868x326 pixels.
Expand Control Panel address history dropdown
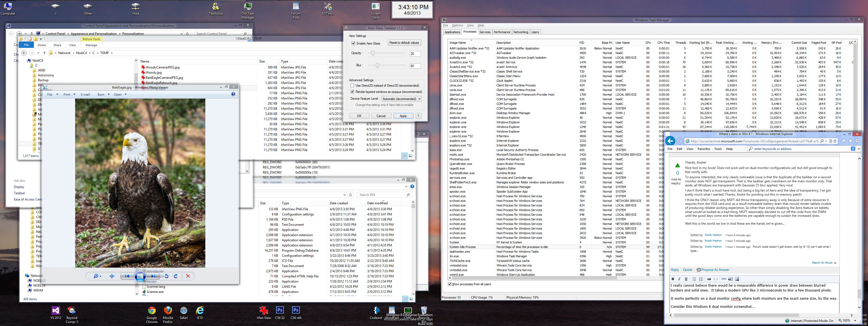pos(182,34)
